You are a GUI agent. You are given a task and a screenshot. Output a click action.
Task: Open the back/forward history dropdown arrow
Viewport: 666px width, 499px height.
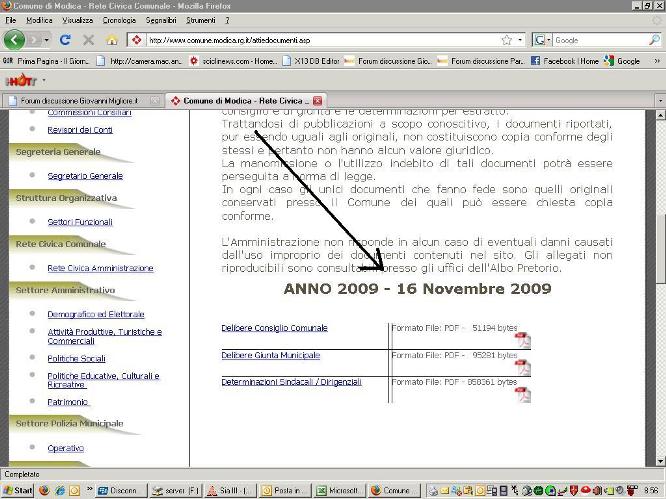click(47, 40)
